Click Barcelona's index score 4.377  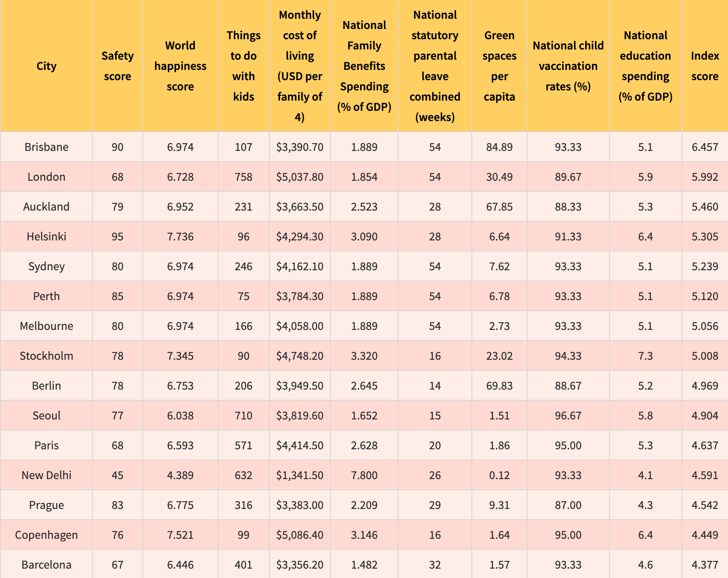(x=705, y=564)
